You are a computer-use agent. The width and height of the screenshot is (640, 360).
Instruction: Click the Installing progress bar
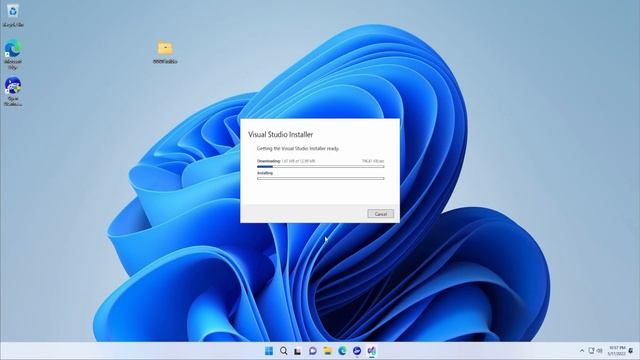[x=320, y=178]
